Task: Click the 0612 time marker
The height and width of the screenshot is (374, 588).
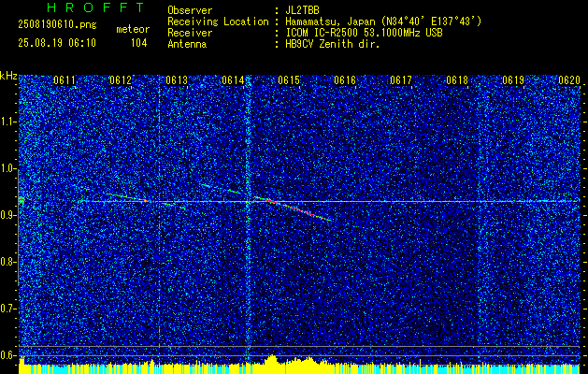Action: 121,80
